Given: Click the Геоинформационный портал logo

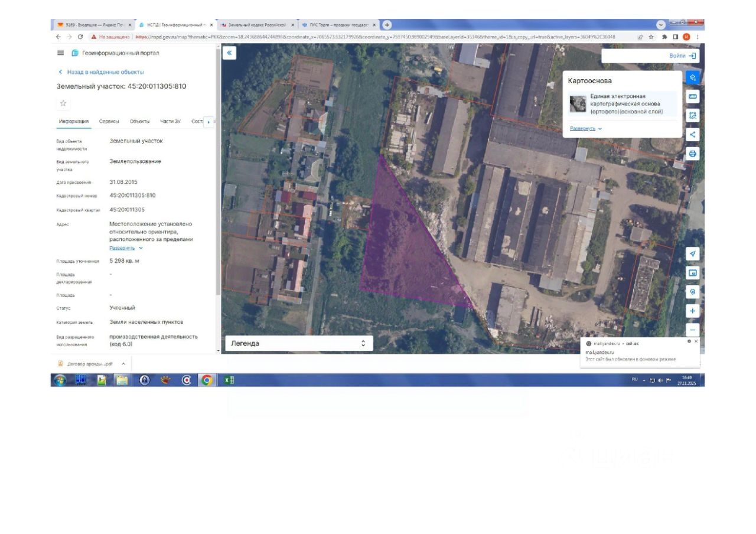Looking at the screenshot, I should (x=115, y=53).
